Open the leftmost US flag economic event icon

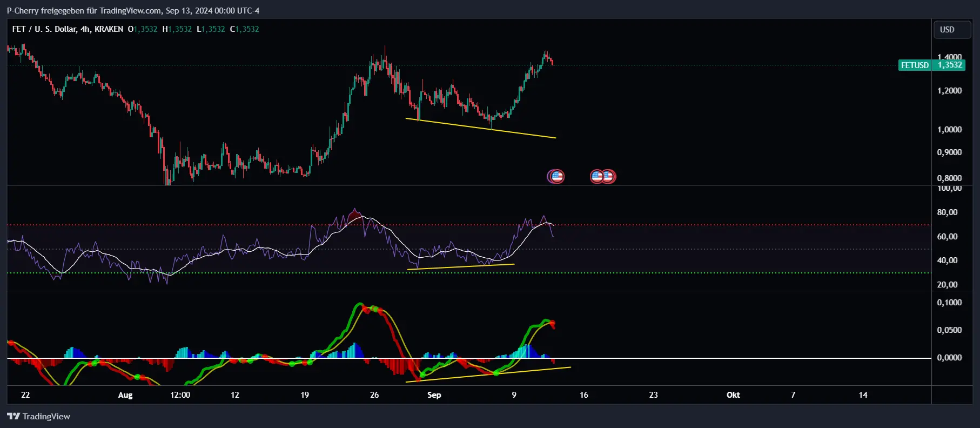[x=556, y=176]
